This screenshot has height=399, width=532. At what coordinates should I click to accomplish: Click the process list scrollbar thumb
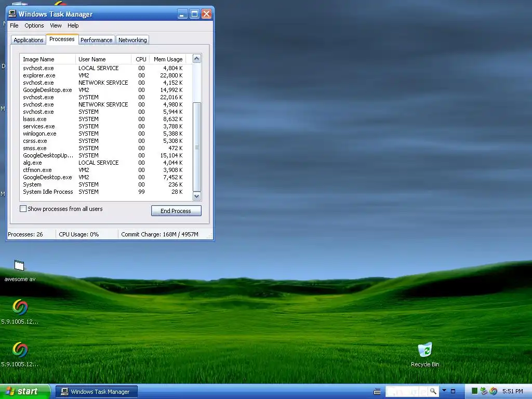click(197, 147)
